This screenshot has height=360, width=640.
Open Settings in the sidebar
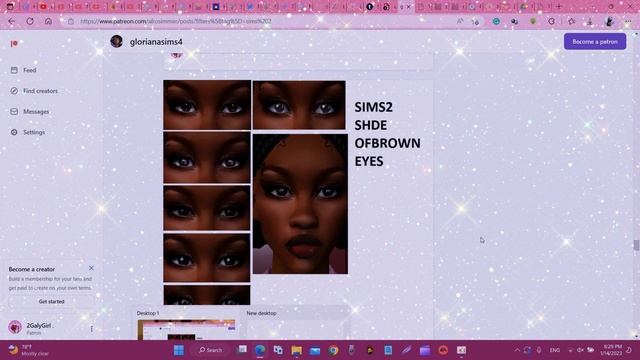pyautogui.click(x=28, y=132)
